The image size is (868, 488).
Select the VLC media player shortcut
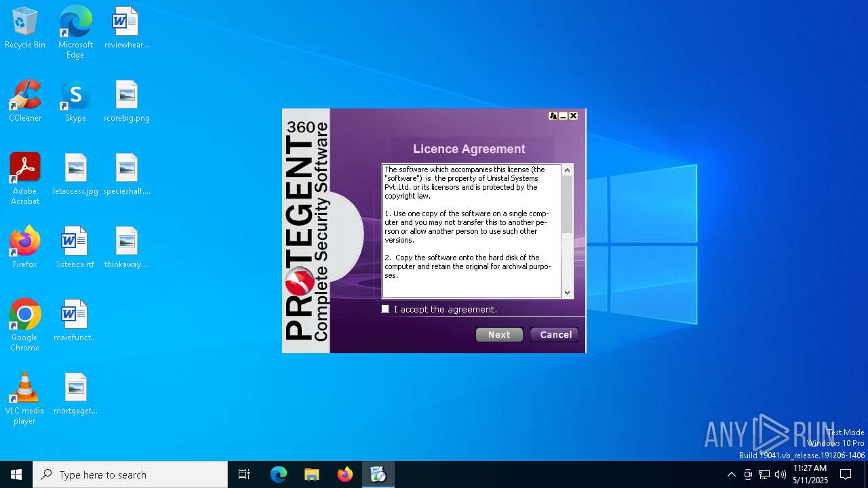[x=25, y=399]
